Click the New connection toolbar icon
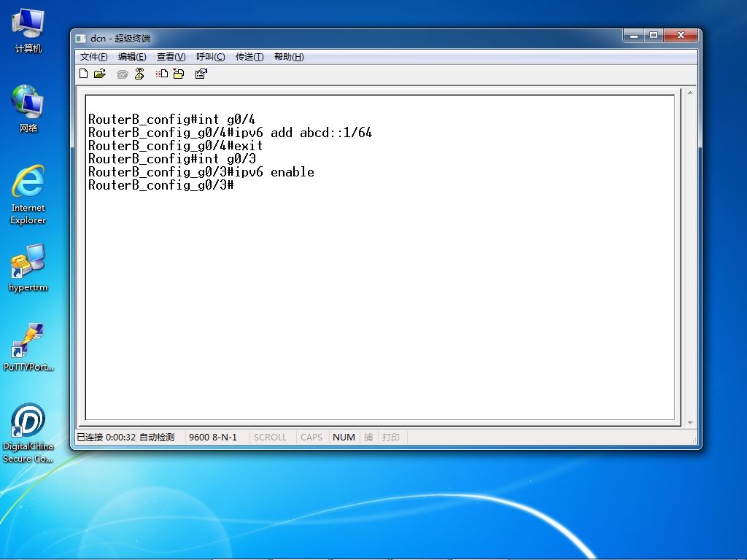Viewport: 747px width, 560px height. [x=83, y=74]
